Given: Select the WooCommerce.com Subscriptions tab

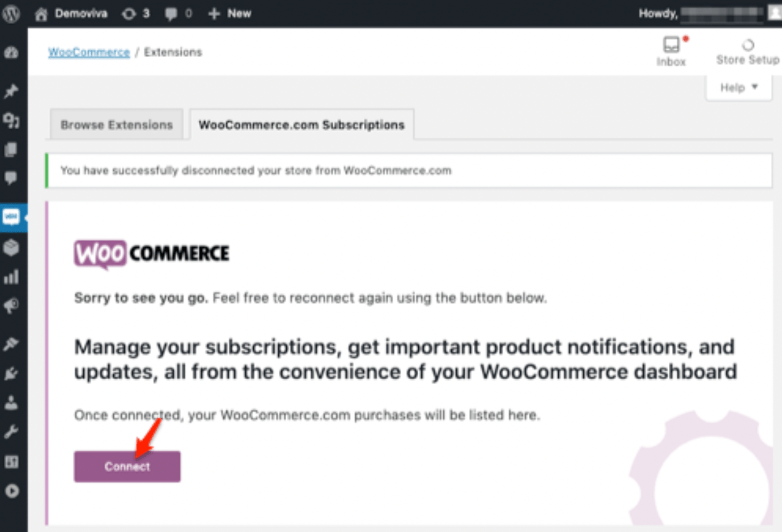Looking at the screenshot, I should [x=301, y=124].
